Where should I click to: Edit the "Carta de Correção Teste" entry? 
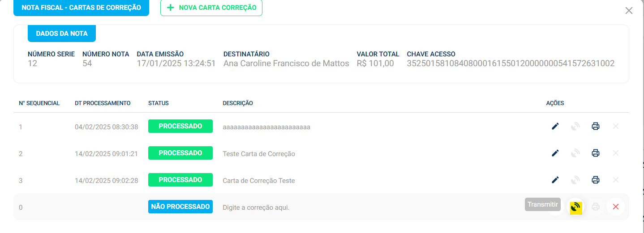click(555, 180)
